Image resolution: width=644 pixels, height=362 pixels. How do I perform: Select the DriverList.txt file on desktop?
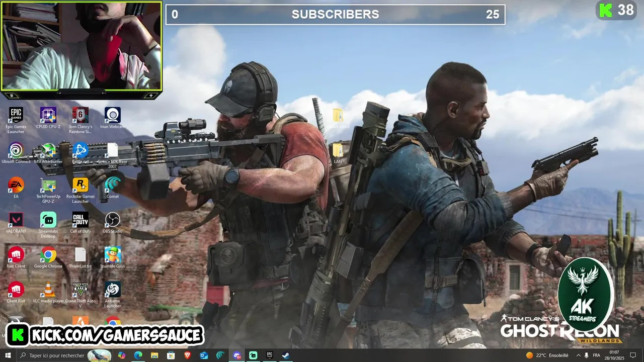point(80,257)
